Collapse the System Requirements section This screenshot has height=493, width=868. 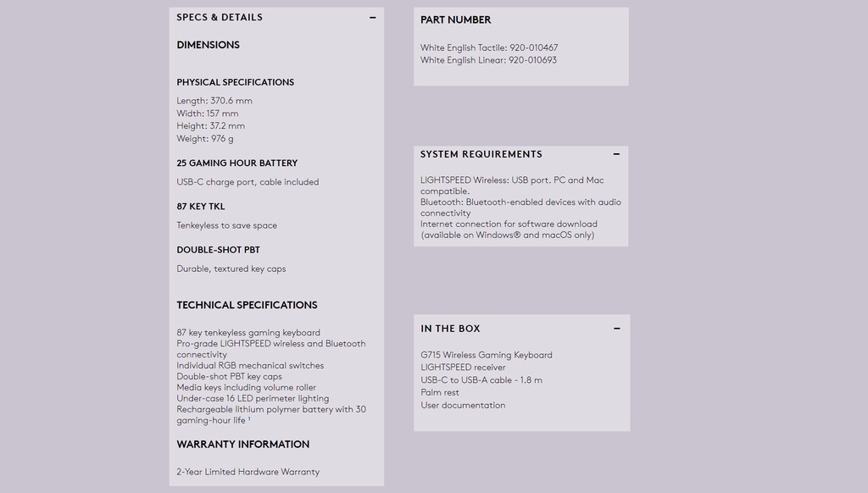click(616, 154)
